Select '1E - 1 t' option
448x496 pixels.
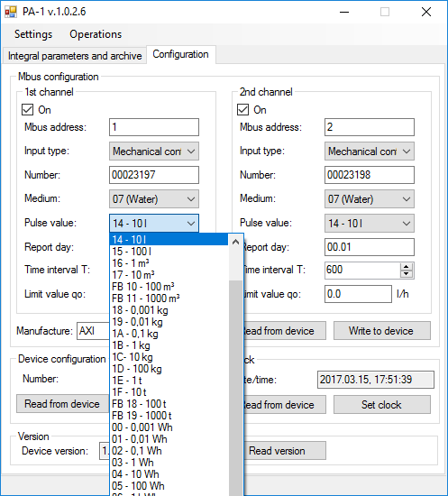coord(169,381)
